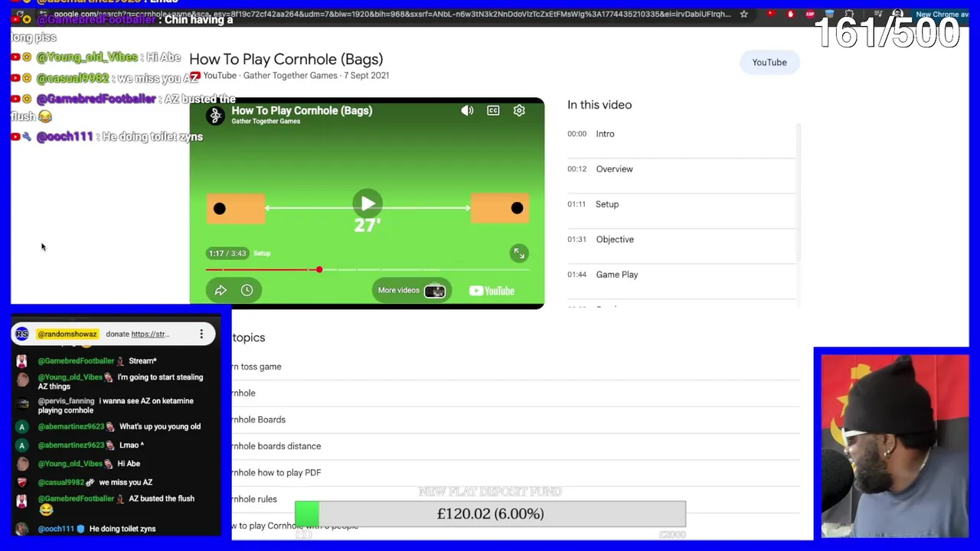This screenshot has height=551, width=980.
Task: Select the 'how to play PDF' topic
Action: tap(514, 473)
